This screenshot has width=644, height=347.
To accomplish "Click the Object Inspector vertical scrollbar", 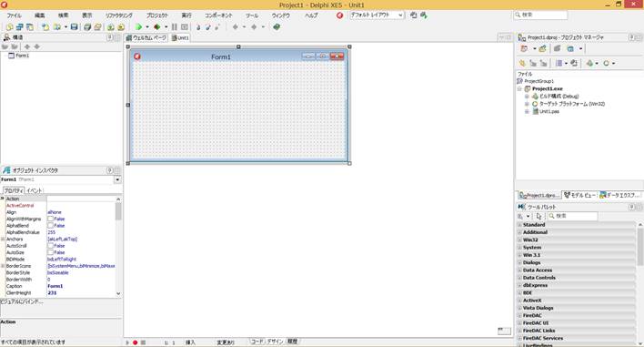I will tap(118, 246).
